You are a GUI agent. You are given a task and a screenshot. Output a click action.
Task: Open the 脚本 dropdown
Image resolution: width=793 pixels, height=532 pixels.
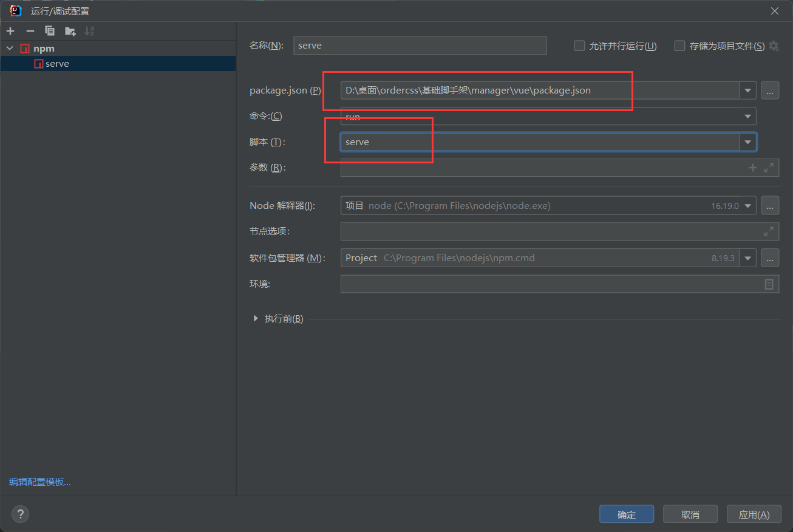747,142
